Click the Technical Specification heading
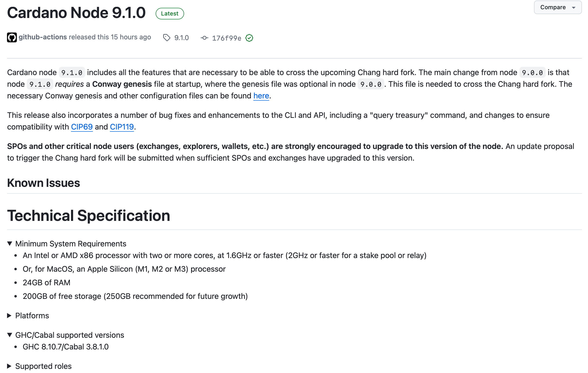588x373 pixels. (89, 216)
